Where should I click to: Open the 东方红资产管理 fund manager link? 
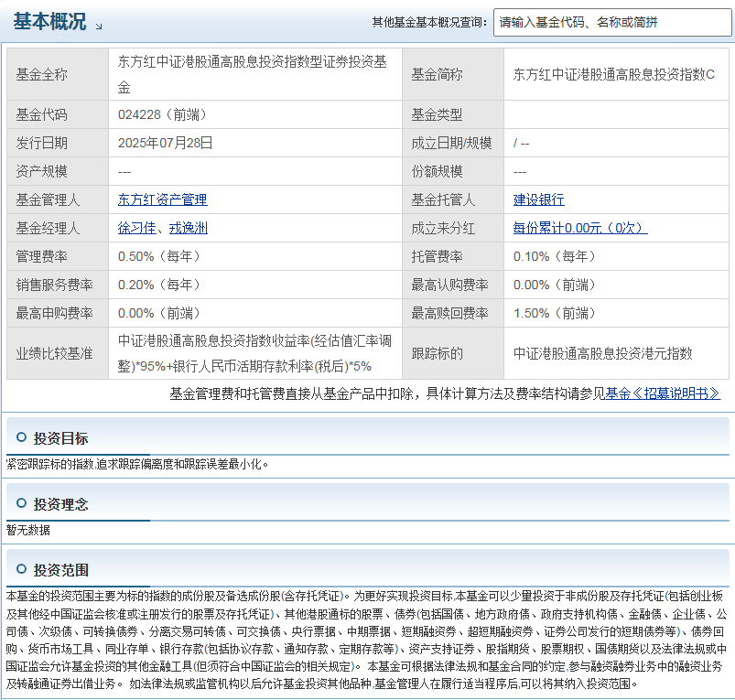162,199
